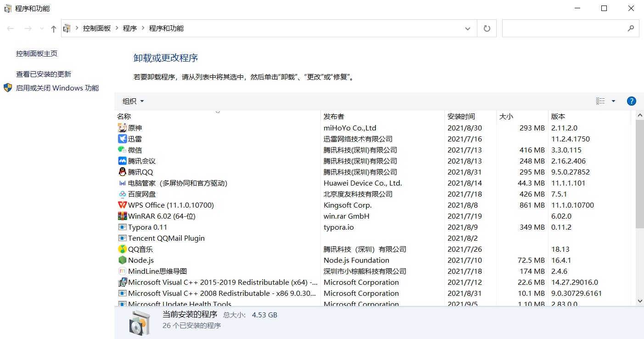This screenshot has height=339, width=644.
Task: Expand the chevron before 控制面板 breadcrumb
Action: pyautogui.click(x=77, y=28)
